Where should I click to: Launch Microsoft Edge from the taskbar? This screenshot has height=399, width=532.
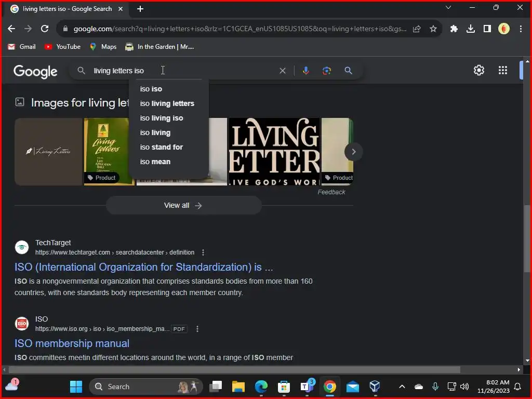coord(261,387)
